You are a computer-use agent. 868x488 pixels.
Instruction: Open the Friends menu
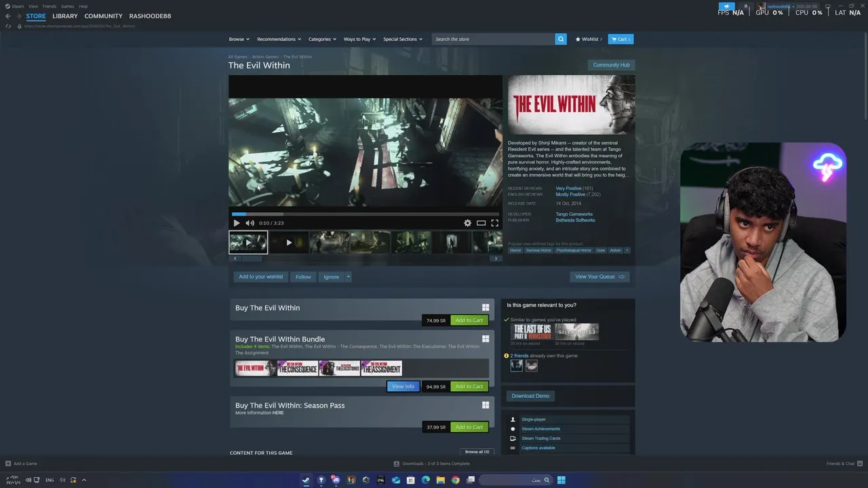(50, 6)
